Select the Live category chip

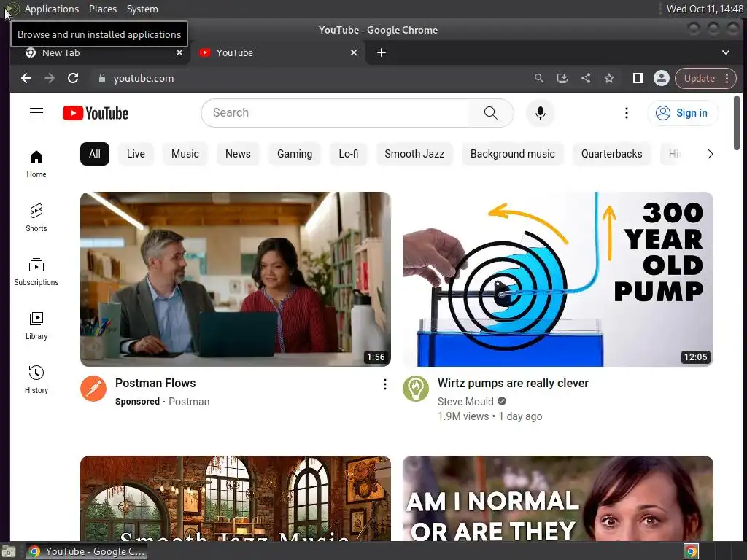point(136,154)
